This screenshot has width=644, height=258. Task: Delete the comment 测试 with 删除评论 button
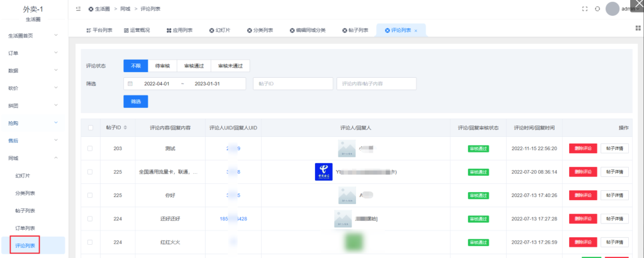(583, 149)
